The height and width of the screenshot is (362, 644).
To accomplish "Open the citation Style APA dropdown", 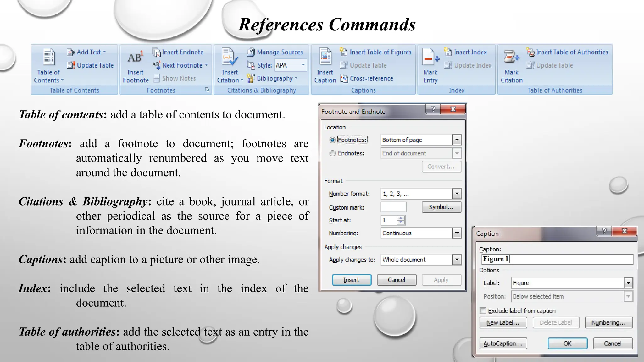I will [x=303, y=65].
